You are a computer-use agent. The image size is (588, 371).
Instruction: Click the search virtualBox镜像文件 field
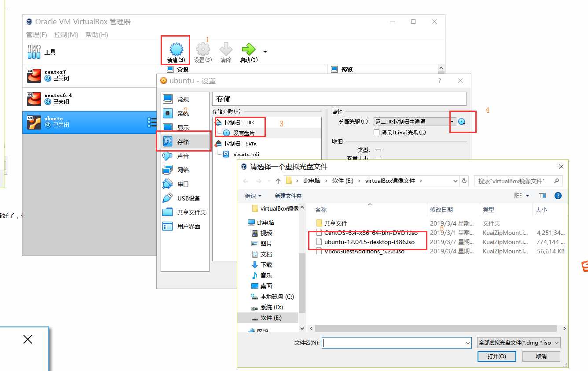coord(518,181)
